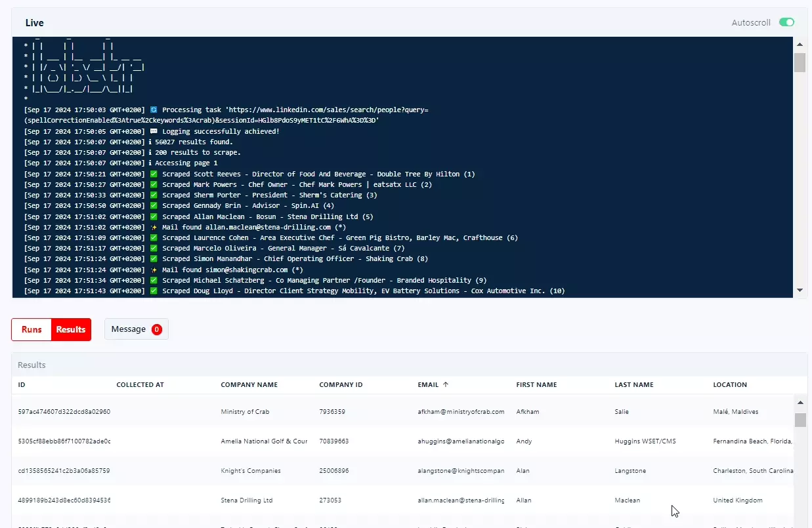Switch to the Runs tab

[x=32, y=329]
